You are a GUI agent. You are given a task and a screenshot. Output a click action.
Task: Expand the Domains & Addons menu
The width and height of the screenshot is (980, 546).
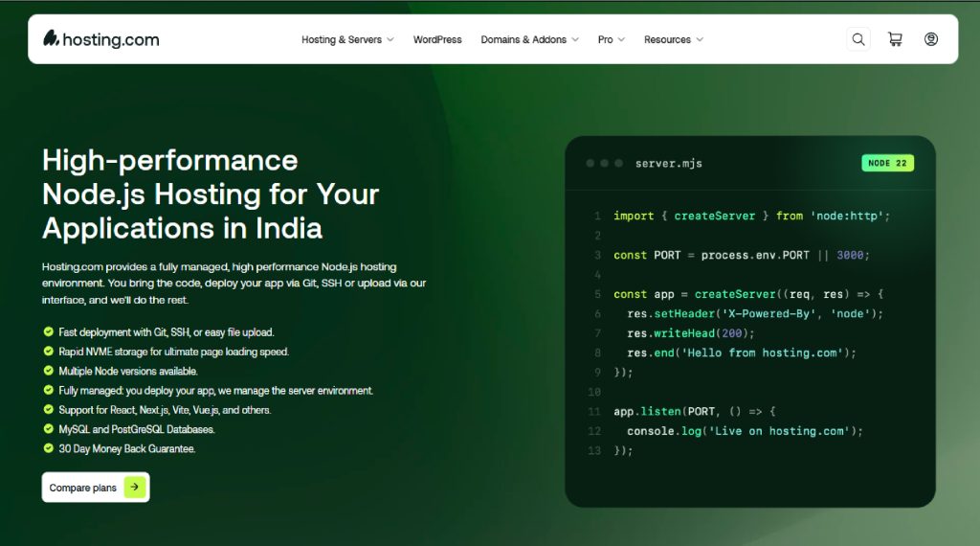click(529, 39)
